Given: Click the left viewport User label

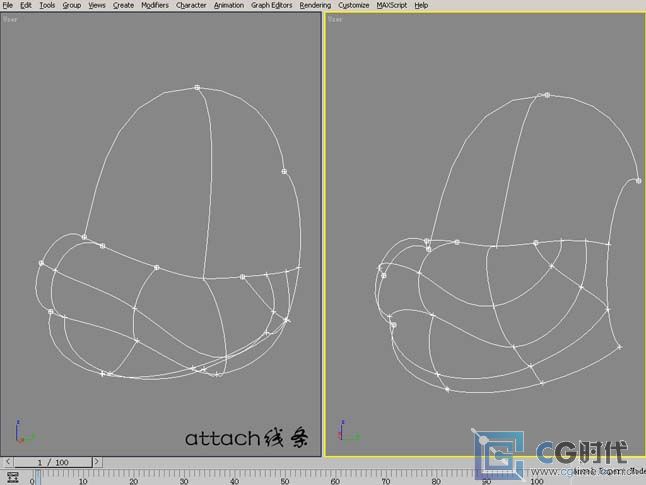Looking at the screenshot, I should click(10, 19).
